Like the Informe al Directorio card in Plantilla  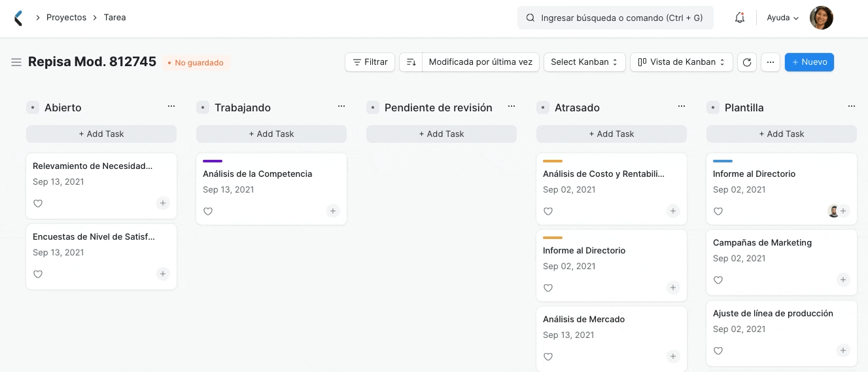tap(718, 212)
